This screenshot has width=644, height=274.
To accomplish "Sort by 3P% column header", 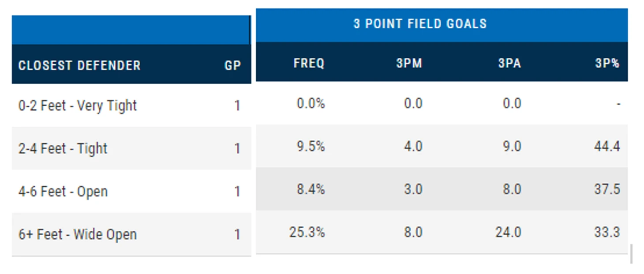I will [607, 63].
